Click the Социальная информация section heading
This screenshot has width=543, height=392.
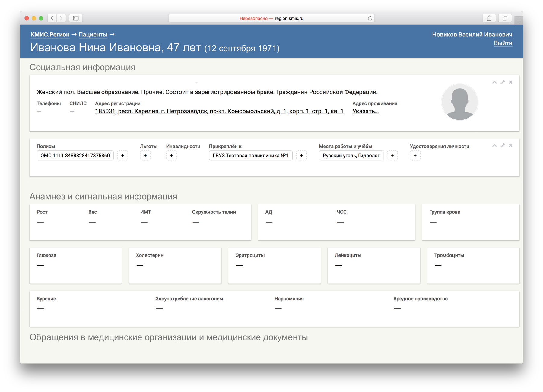[82, 67]
